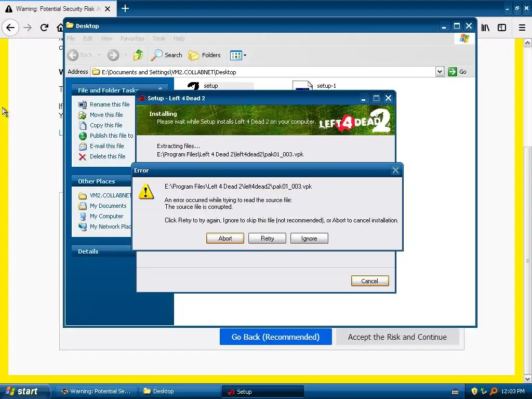Open Search in the Explorer toolbar
532x399 pixels.
pos(167,55)
